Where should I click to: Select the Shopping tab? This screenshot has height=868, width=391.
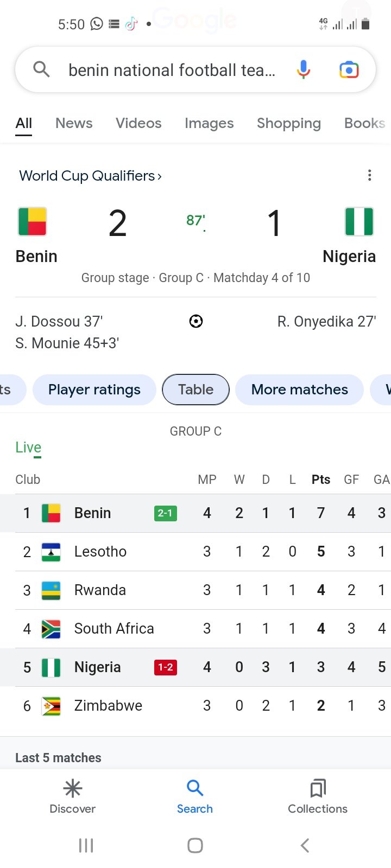288,123
